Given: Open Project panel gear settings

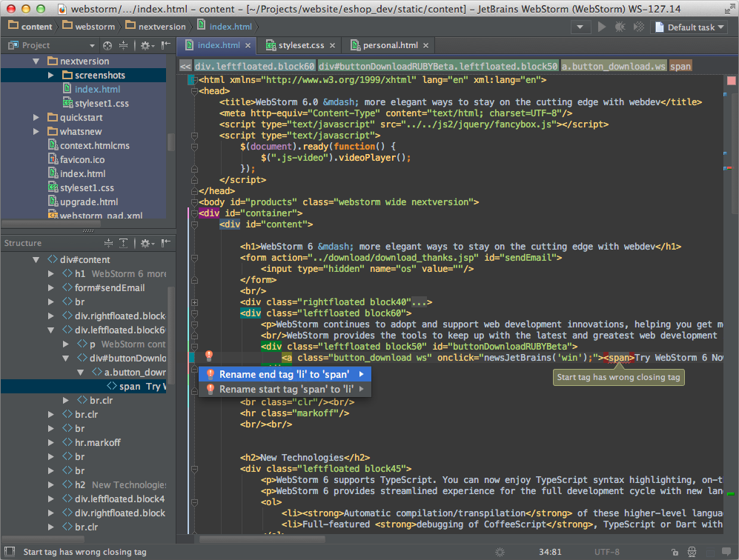Looking at the screenshot, I should pos(145,45).
